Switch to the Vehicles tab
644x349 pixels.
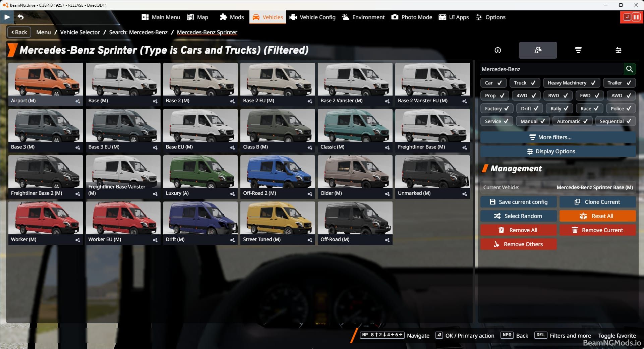[267, 17]
